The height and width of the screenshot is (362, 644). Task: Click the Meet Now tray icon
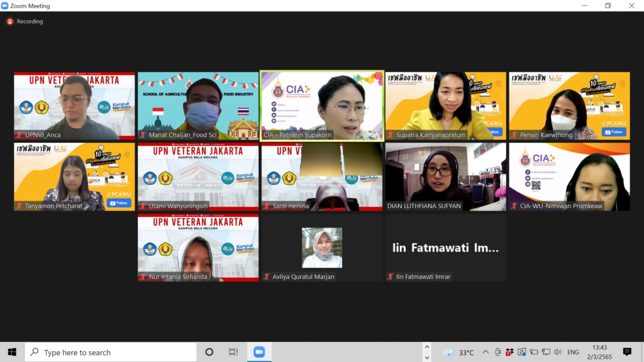click(498, 352)
